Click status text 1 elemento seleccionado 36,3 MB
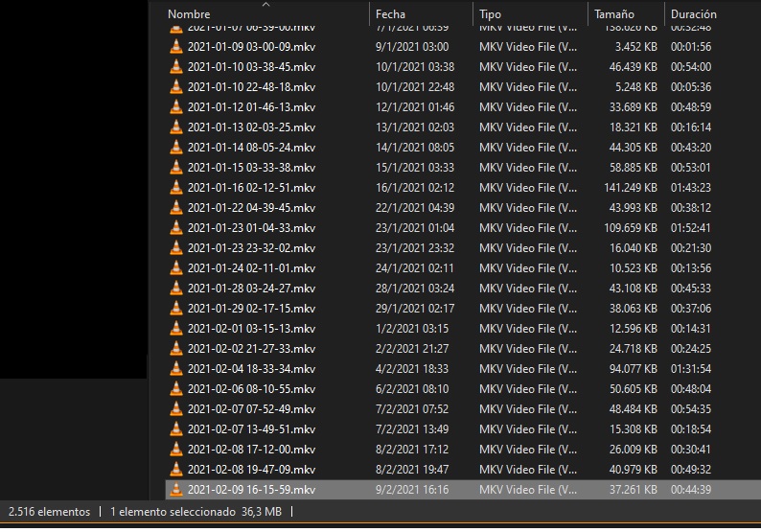This screenshot has height=532, width=761. [196, 512]
